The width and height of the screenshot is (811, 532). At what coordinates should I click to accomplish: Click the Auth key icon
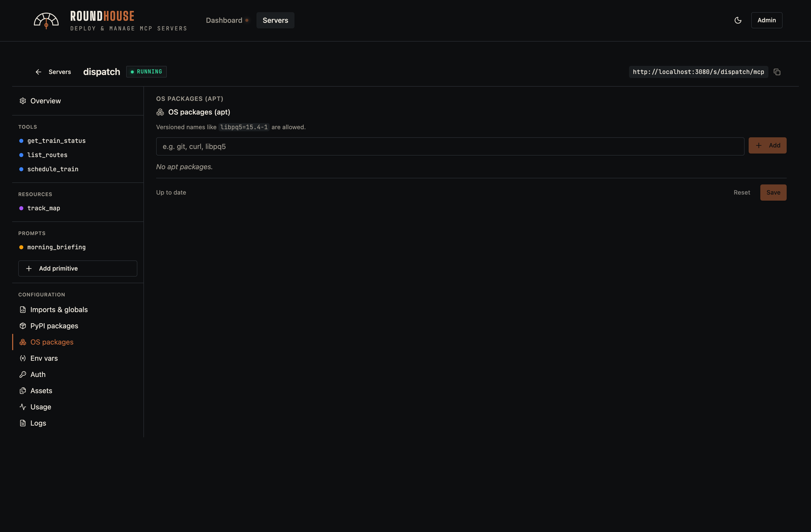click(23, 374)
